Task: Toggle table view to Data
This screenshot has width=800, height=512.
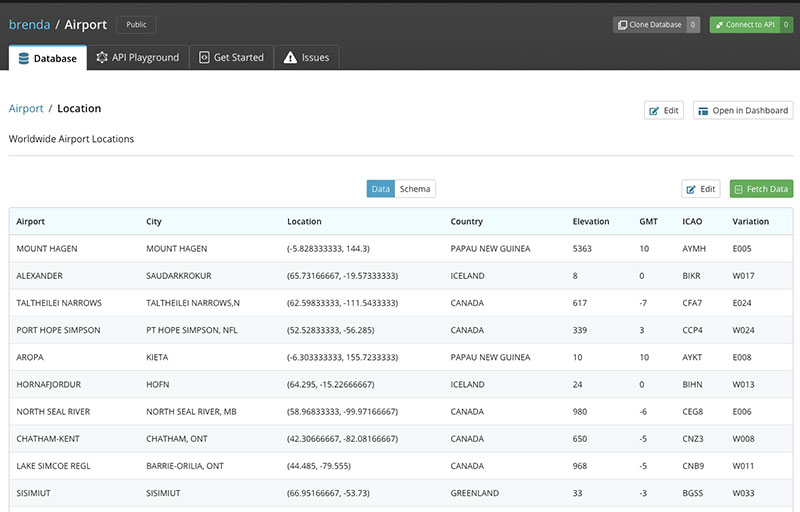Action: (381, 189)
